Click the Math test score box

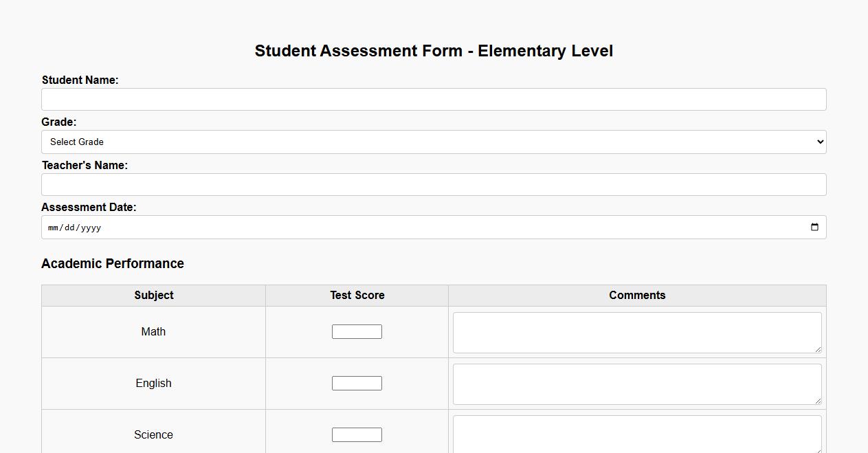(x=357, y=331)
